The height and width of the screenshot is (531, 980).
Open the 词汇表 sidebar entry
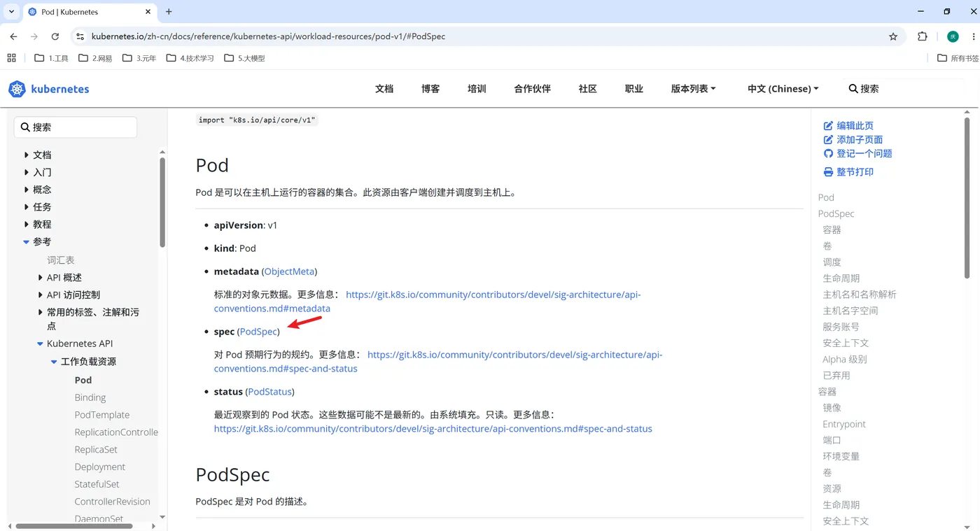[61, 260]
